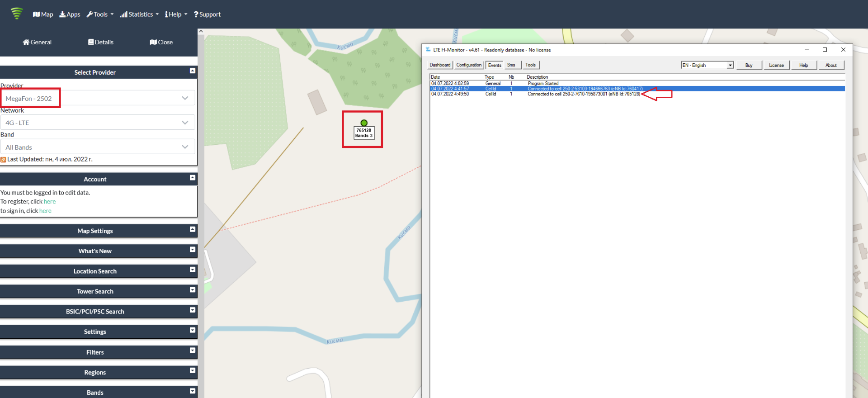The image size is (868, 398).
Task: Click the Buy button in LTE H-Monitor
Action: click(749, 65)
